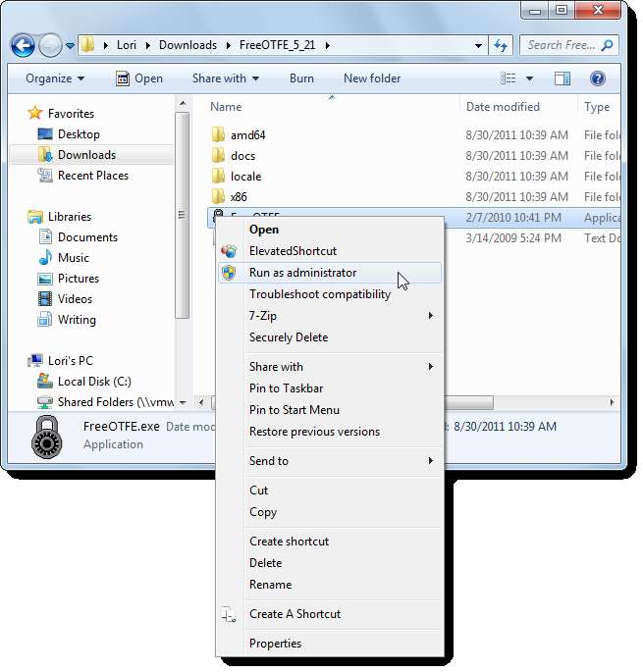Click the Back navigation arrow
Screen dimensions: 643x672
[23, 45]
